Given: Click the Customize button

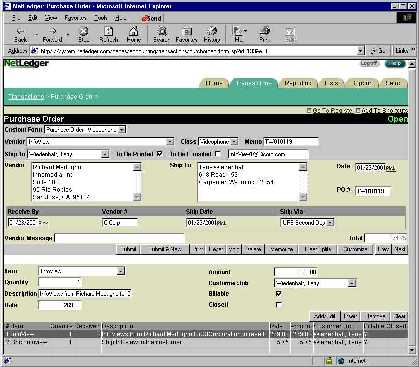Looking at the screenshot, I should pos(355,249).
